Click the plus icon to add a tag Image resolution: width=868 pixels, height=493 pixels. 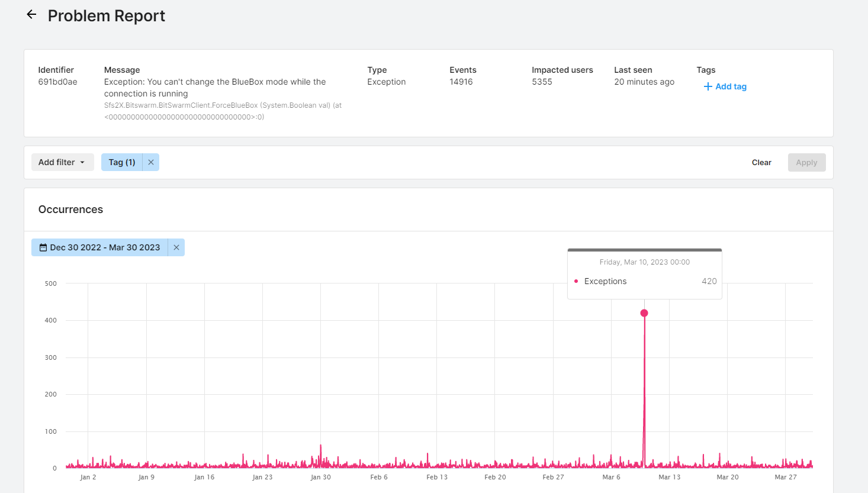(x=708, y=86)
